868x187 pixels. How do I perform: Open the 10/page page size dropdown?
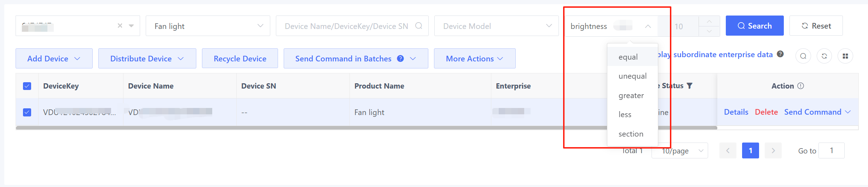point(679,151)
